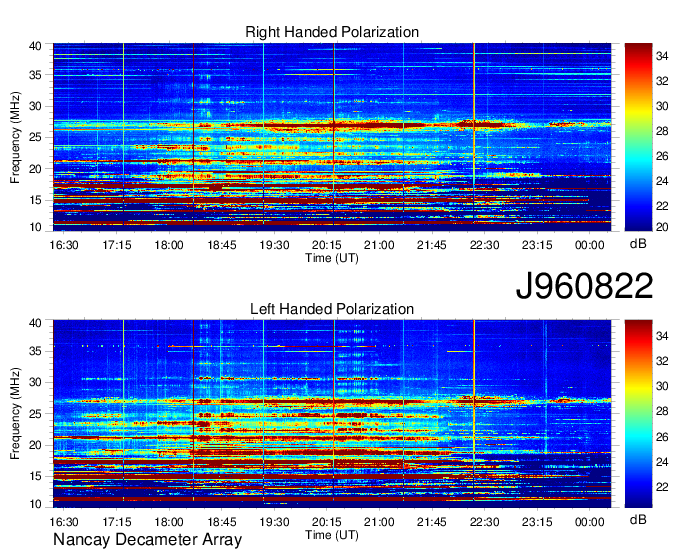This screenshot has height=552, width=680.
Task: Click the 35 frequency tick of the Left Handed plot
Action: click(x=36, y=351)
